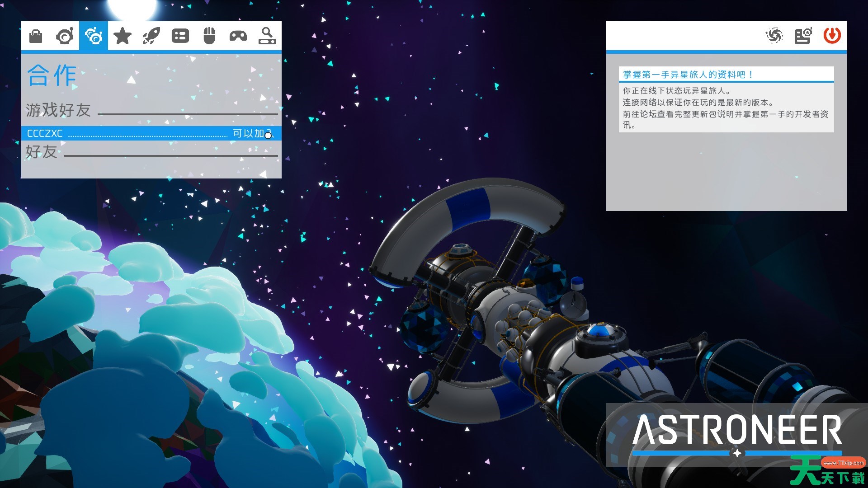This screenshot has width=868, height=488.
Task: Click the user search magnifier icon
Action: click(267, 36)
